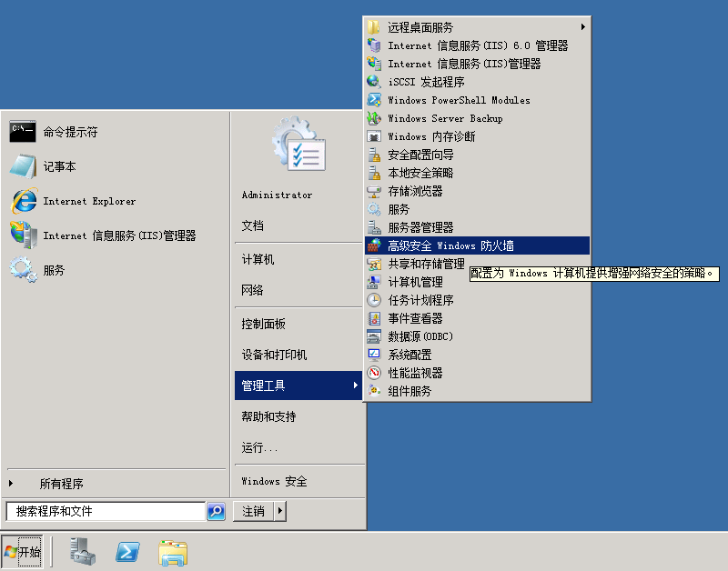
Task: Click 所有程序 label
Action: pyautogui.click(x=61, y=484)
